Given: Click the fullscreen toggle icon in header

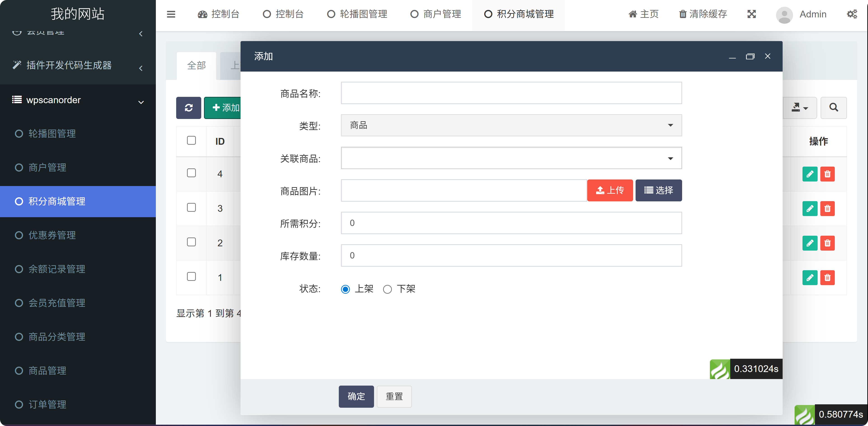Looking at the screenshot, I should coord(751,14).
